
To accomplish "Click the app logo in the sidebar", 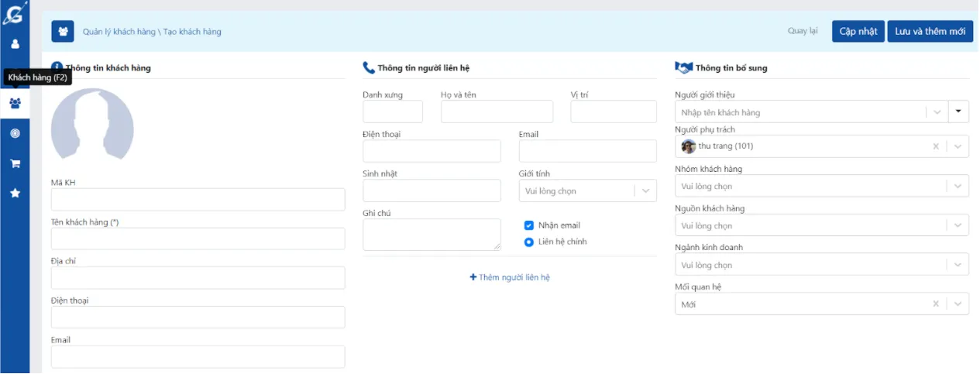I will click(14, 13).
